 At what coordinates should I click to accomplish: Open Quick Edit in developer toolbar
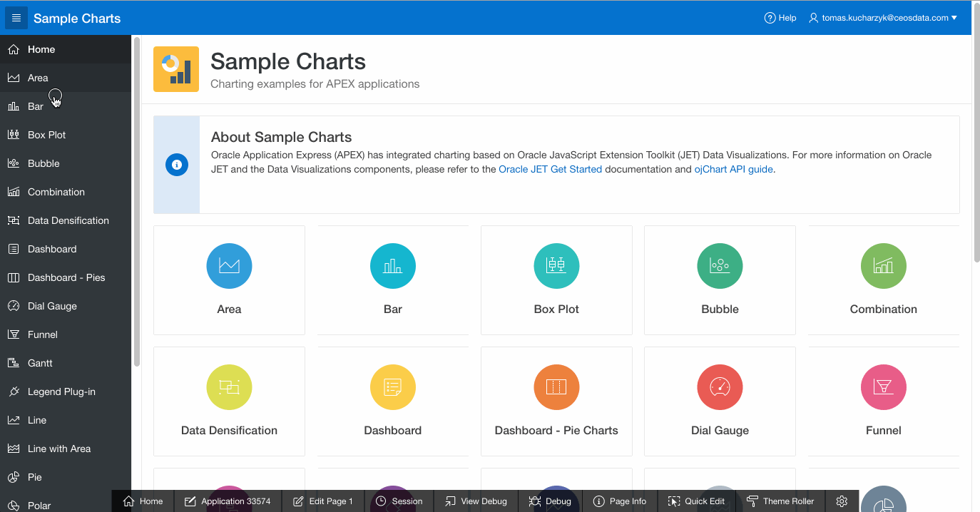pos(697,501)
